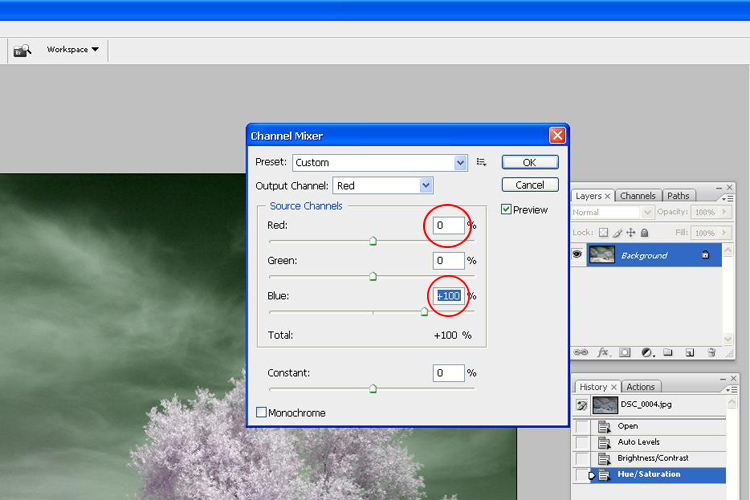The width and height of the screenshot is (750, 500).
Task: Hide the Background layer eye icon
Action: pyautogui.click(x=577, y=255)
